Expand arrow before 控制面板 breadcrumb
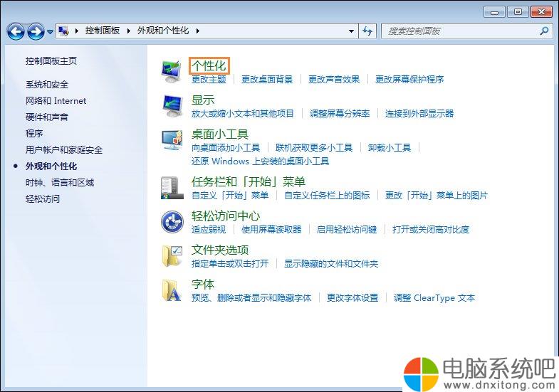Viewport: 559px width, 392px height. 77,31
